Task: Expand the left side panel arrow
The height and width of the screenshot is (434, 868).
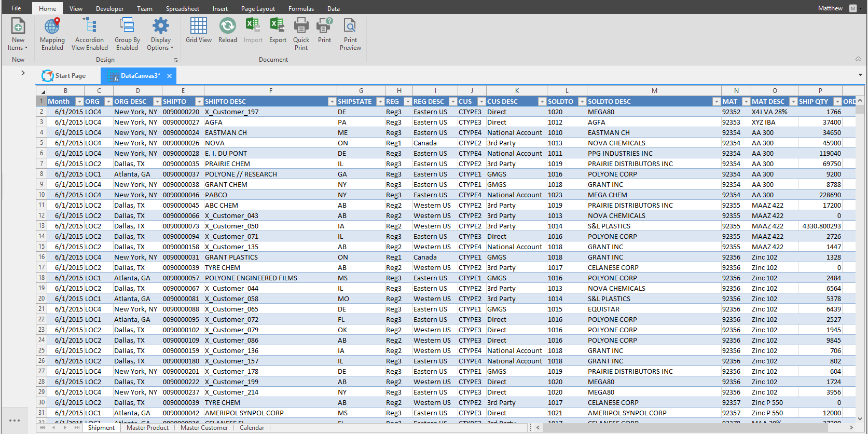Action: pyautogui.click(x=23, y=73)
